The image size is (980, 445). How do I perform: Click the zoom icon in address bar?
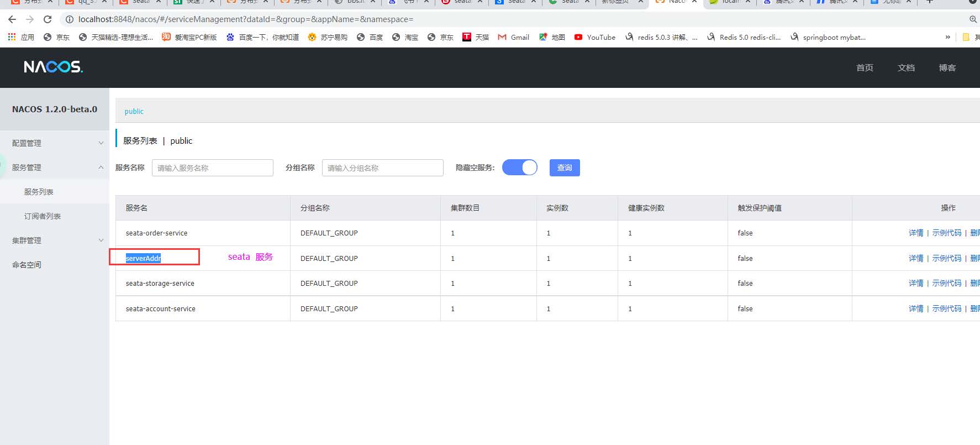pos(973,19)
